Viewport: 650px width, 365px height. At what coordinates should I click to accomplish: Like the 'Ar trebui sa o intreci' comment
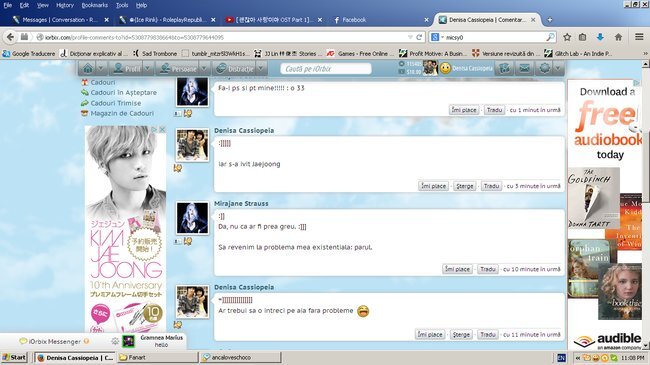coord(429,334)
